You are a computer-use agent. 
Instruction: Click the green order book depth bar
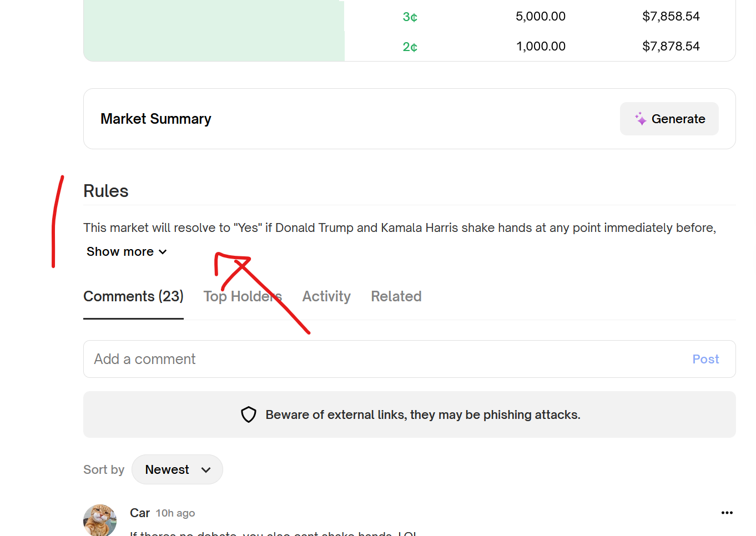[x=214, y=31]
